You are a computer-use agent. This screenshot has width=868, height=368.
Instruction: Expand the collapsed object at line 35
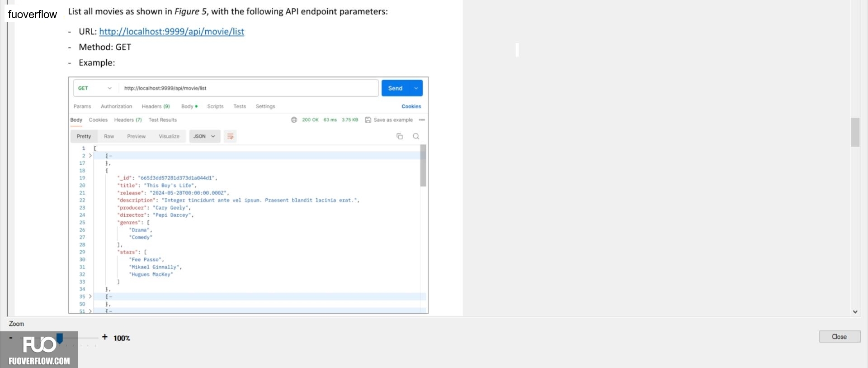[90, 296]
